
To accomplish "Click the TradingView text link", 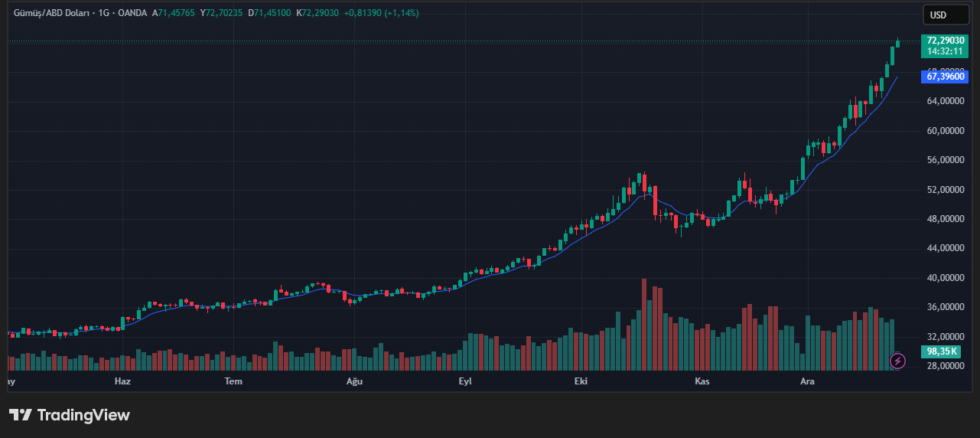I will point(83,415).
